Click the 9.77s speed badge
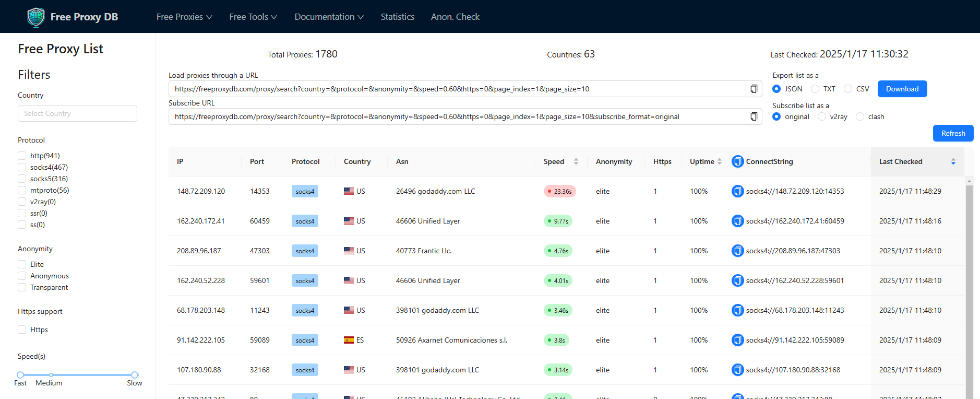 coord(558,221)
